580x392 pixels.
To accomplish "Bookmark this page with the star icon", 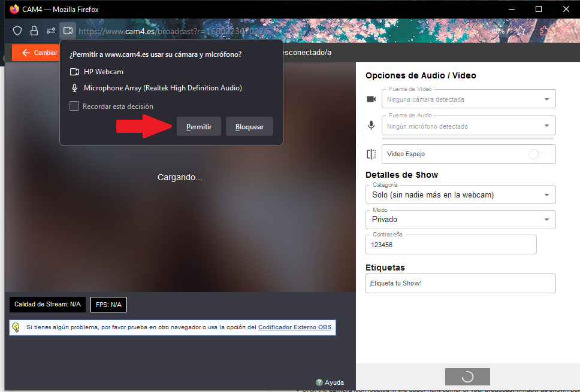I will [x=521, y=31].
